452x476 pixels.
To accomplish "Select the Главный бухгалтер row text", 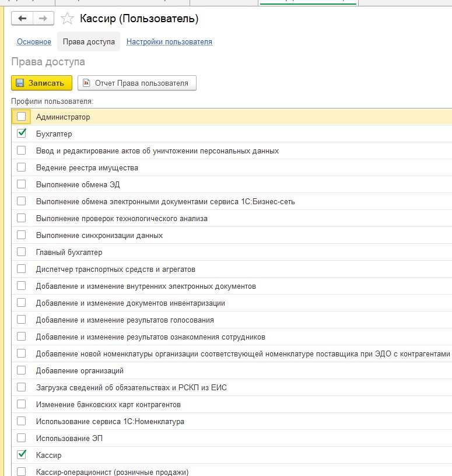I will (69, 252).
